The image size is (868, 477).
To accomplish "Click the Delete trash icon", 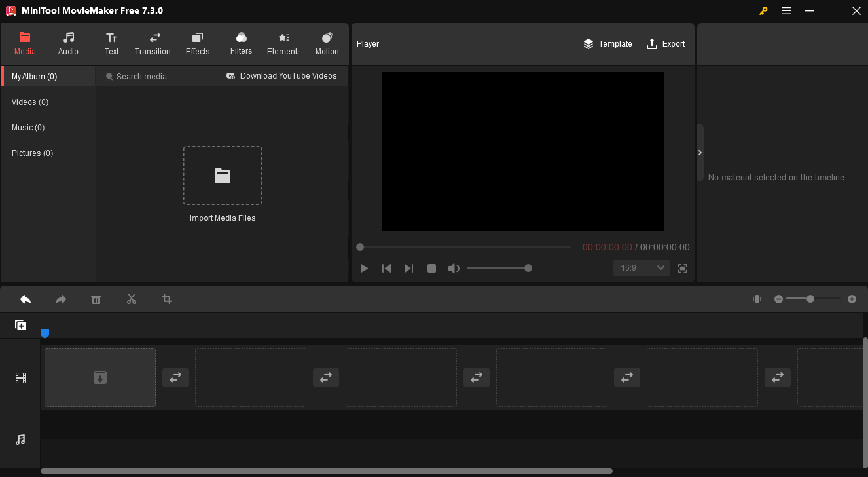I will 96,299.
